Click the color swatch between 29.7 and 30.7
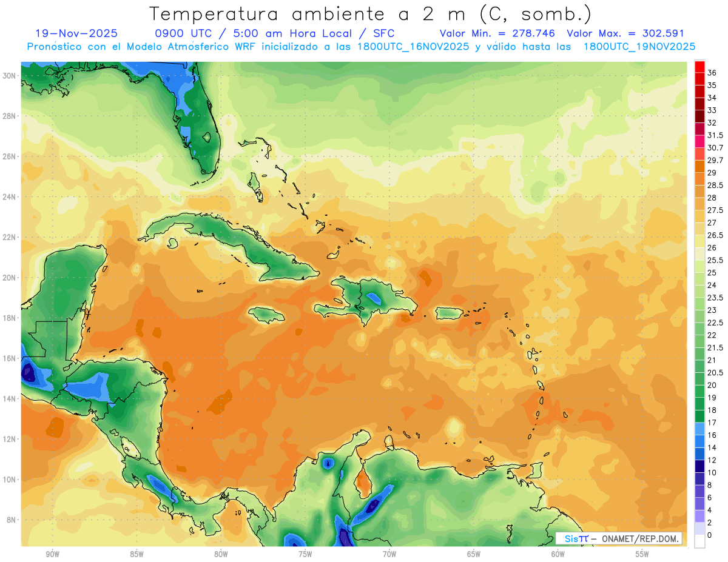The width and height of the screenshot is (728, 562). pos(699,154)
